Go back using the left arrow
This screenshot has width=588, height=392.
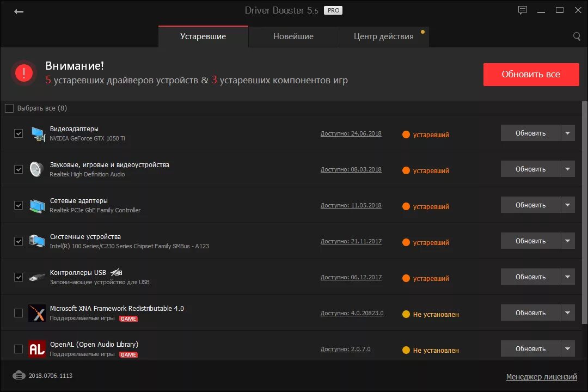19,11
